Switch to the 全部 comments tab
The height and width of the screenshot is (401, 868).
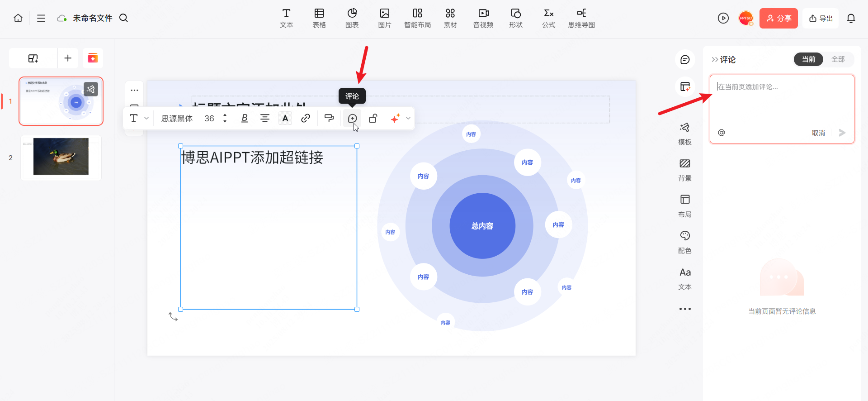point(838,59)
